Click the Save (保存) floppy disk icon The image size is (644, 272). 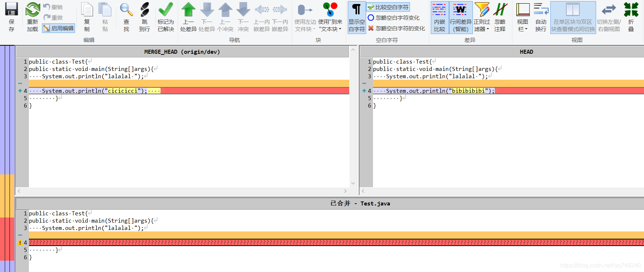pyautogui.click(x=11, y=10)
